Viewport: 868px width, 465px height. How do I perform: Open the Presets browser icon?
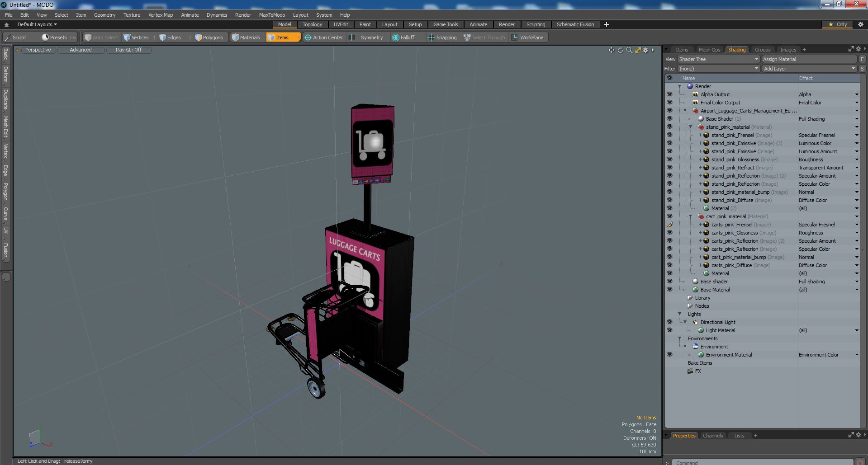pos(45,38)
